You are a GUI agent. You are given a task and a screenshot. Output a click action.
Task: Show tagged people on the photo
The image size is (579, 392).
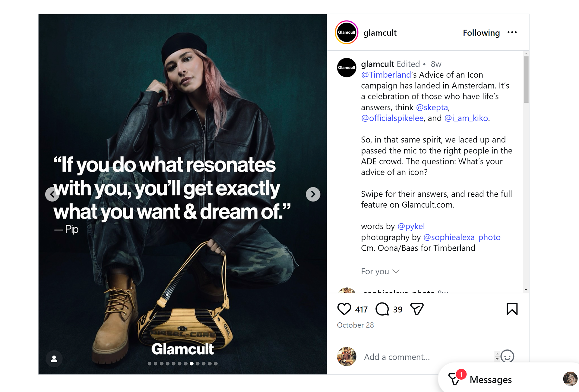pos(54,359)
